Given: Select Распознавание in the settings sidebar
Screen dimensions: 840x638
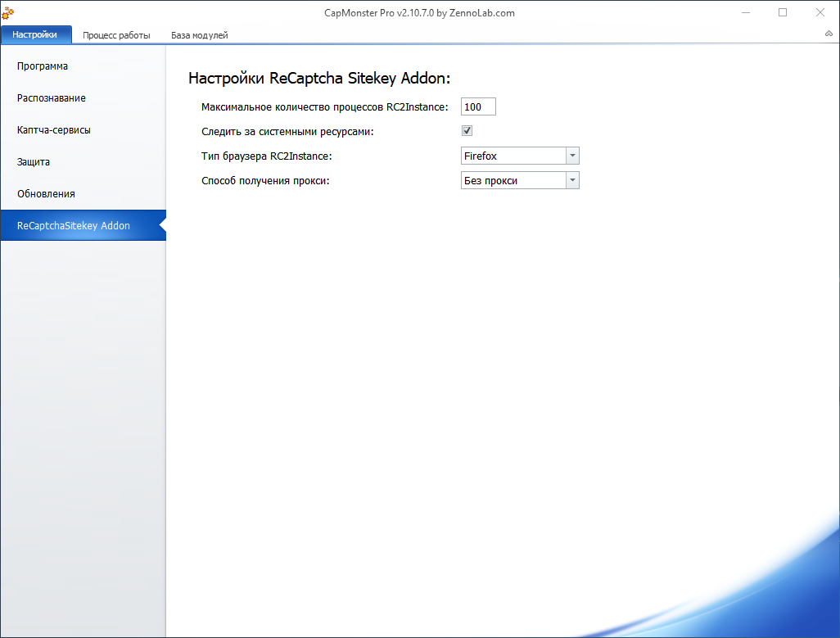Looking at the screenshot, I should (x=83, y=98).
